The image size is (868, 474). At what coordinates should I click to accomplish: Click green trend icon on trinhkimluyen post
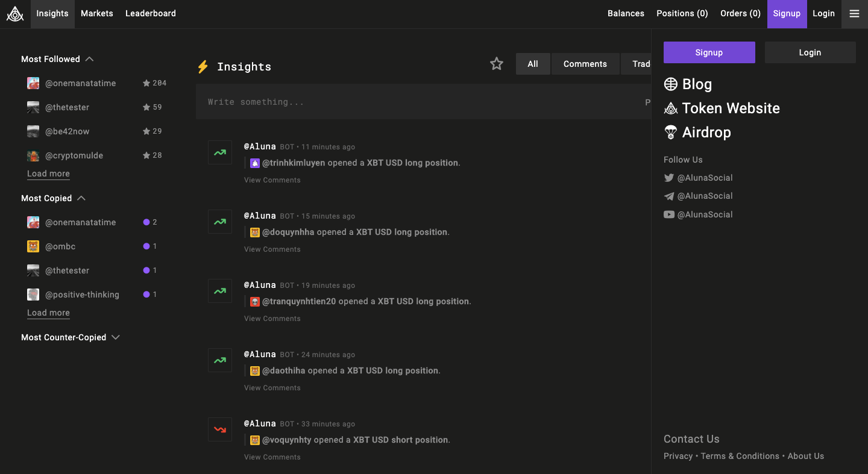point(220,153)
